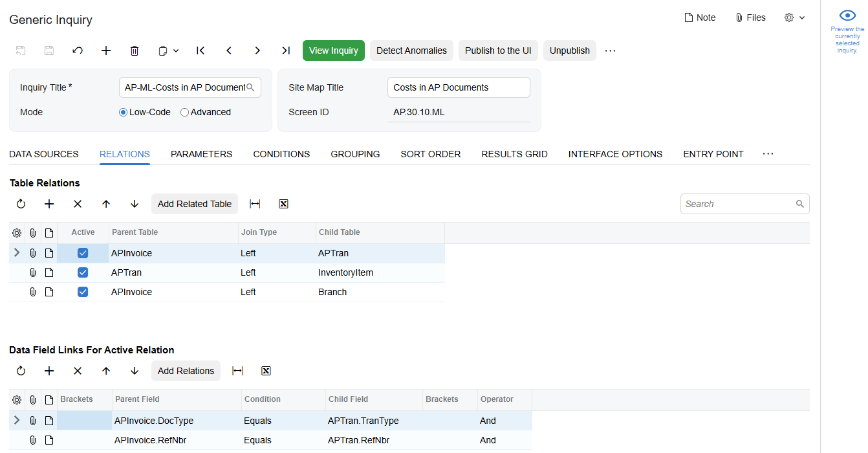Click the Files attachment button
The width and height of the screenshot is (868, 453).
point(750,17)
